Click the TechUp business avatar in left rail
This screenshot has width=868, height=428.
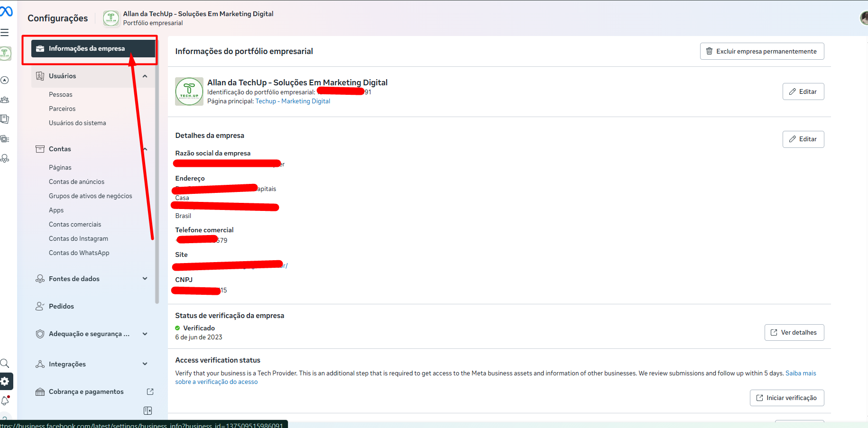[5, 53]
